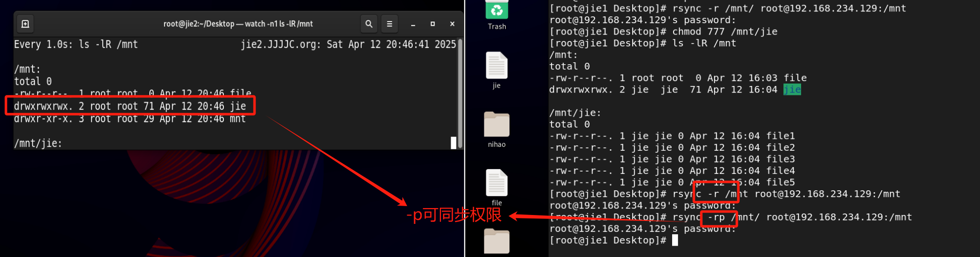Image resolution: width=980 pixels, height=257 pixels.
Task: Click the /mnt/jie: heading in left terminal
Action: (38, 143)
